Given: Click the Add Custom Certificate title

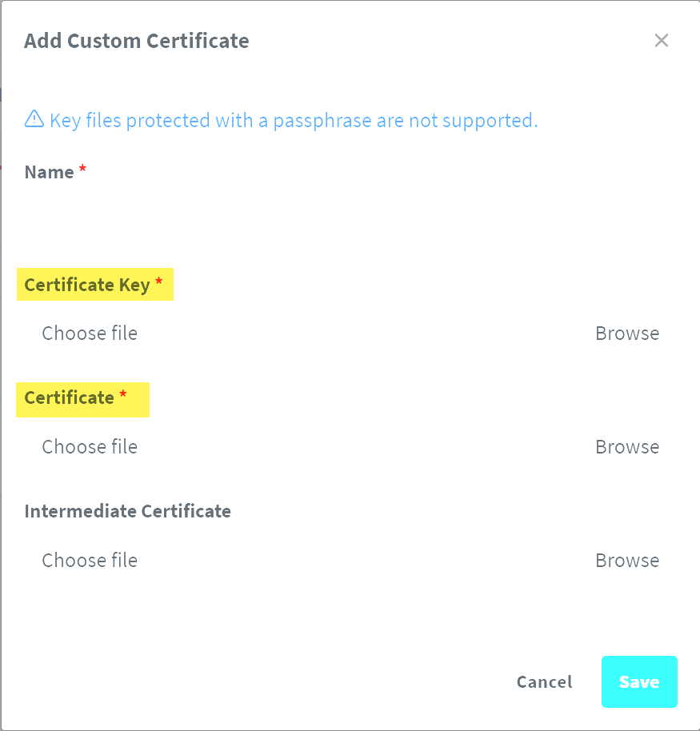Looking at the screenshot, I should (x=137, y=41).
